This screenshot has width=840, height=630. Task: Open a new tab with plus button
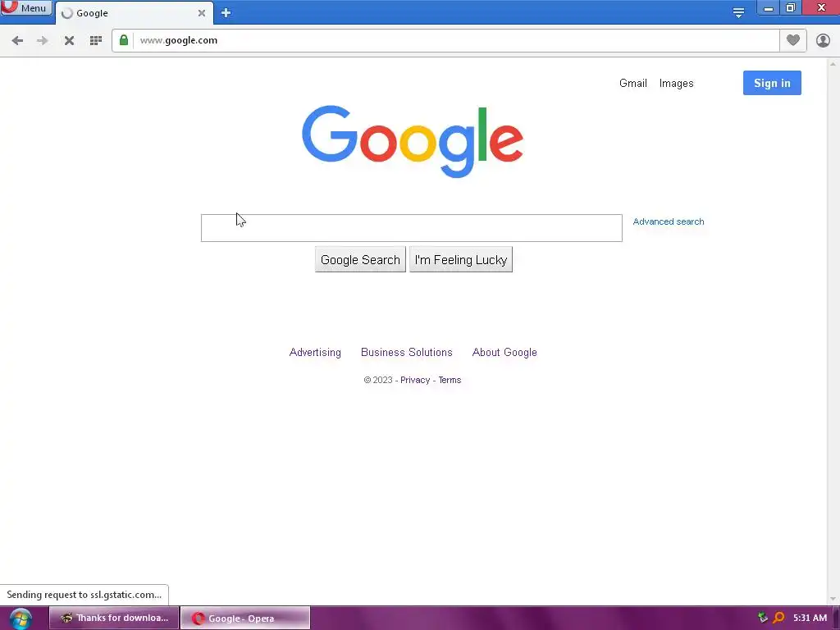click(x=226, y=13)
